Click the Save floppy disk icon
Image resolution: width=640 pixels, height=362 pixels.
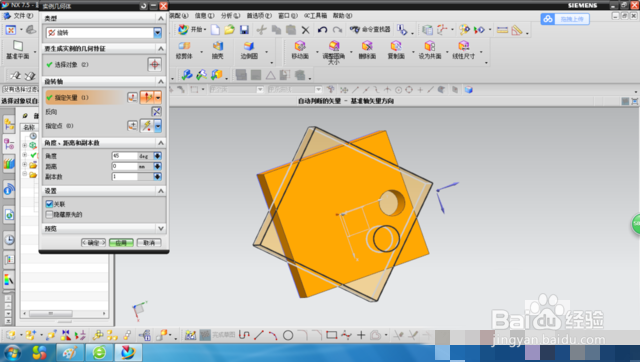(244, 30)
